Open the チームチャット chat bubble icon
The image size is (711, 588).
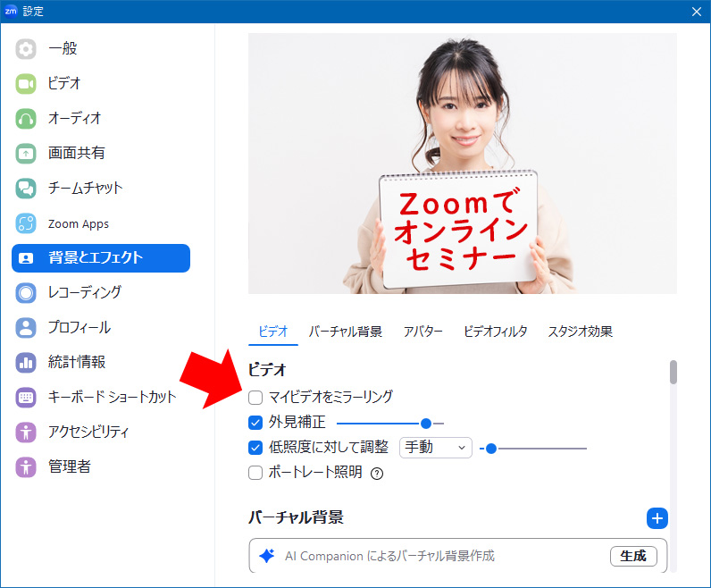[26, 189]
